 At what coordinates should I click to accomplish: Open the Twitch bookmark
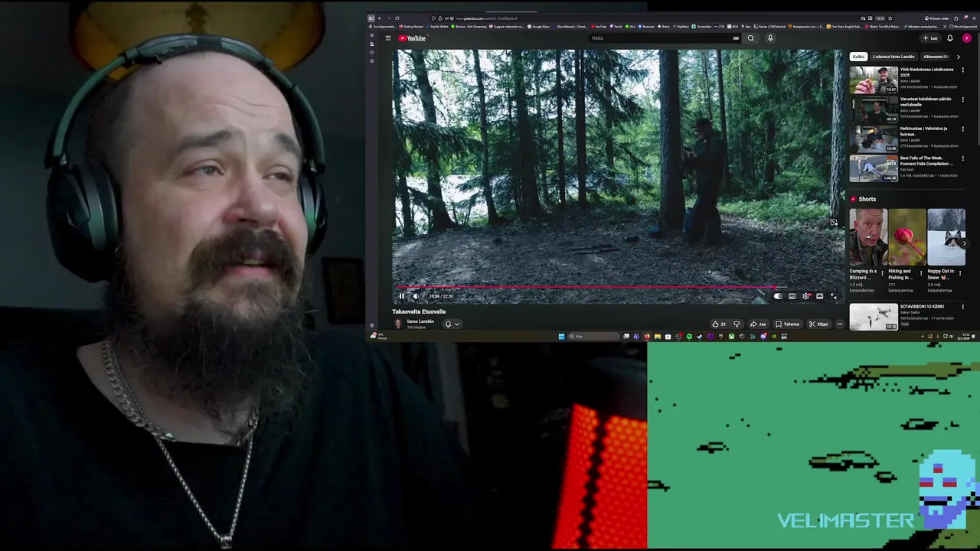(x=616, y=26)
